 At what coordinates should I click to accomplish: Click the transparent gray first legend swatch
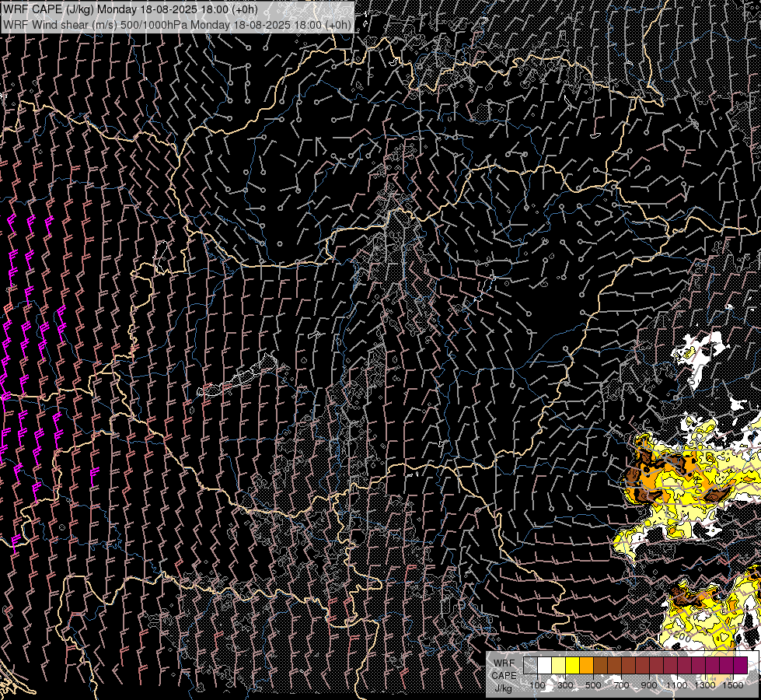coord(530,666)
